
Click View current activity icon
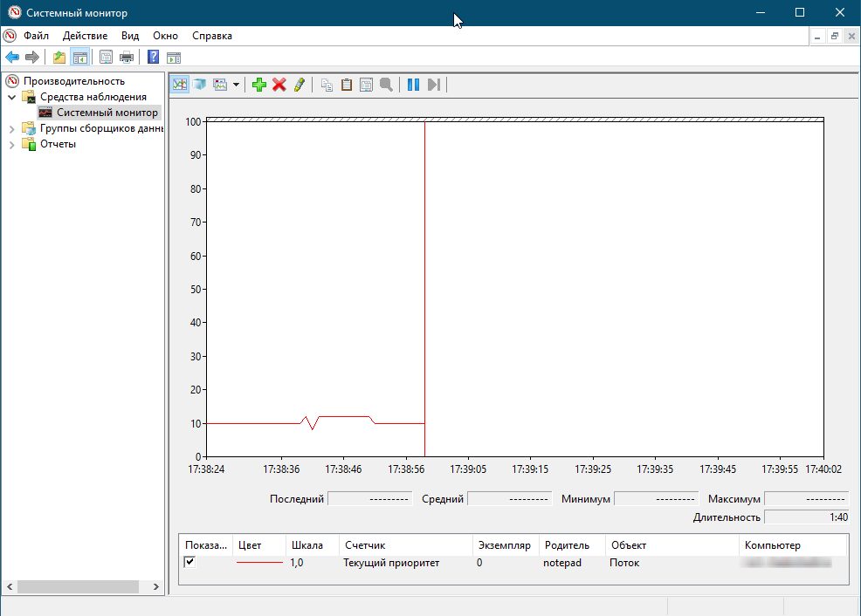[x=180, y=85]
